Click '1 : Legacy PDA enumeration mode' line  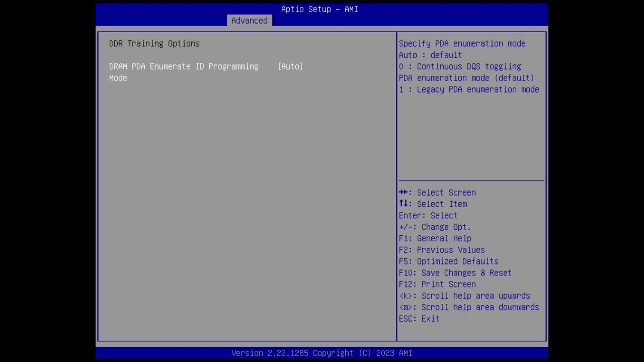click(469, 89)
